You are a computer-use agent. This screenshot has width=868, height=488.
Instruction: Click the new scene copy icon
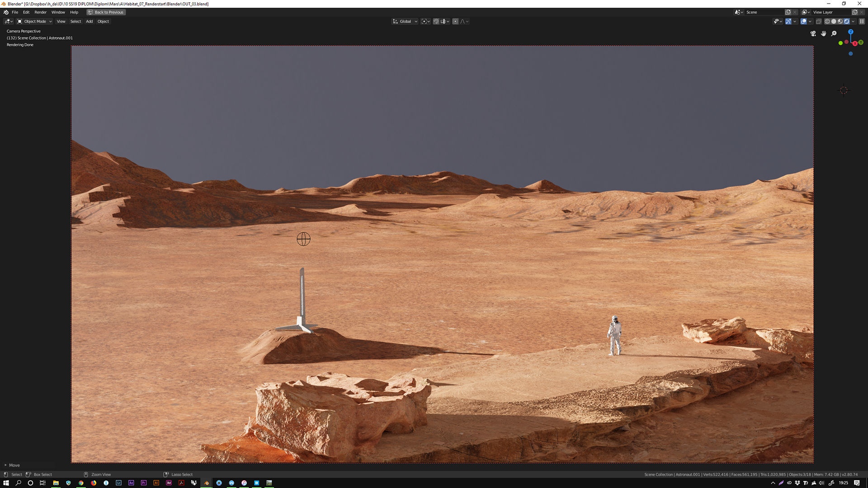point(788,12)
